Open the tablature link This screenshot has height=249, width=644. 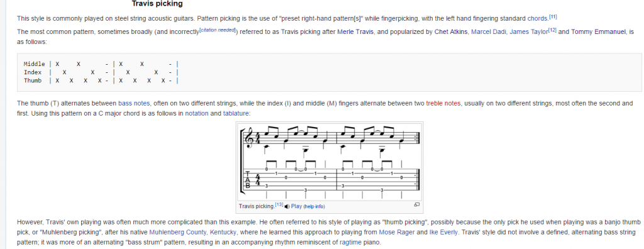click(236, 113)
